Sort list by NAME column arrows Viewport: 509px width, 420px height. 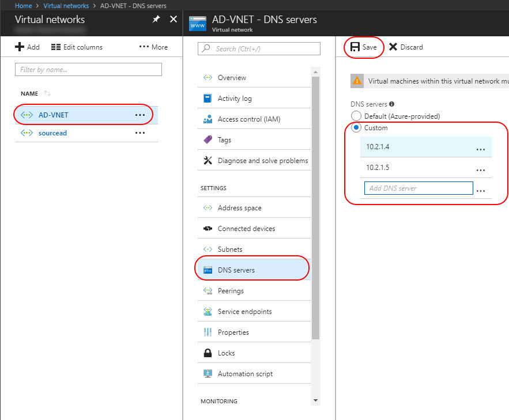(47, 93)
